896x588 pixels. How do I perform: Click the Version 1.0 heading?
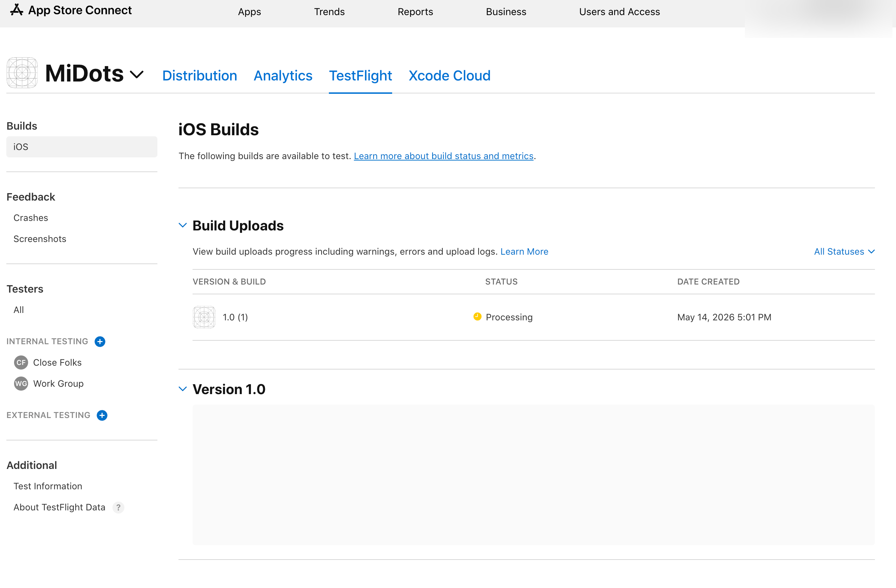coord(229,389)
